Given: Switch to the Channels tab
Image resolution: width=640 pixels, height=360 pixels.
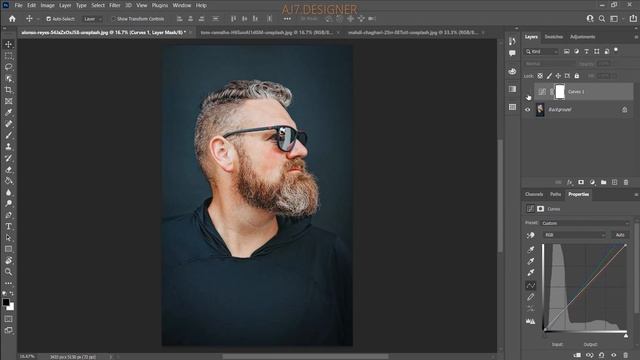Looking at the screenshot, I should point(534,194).
